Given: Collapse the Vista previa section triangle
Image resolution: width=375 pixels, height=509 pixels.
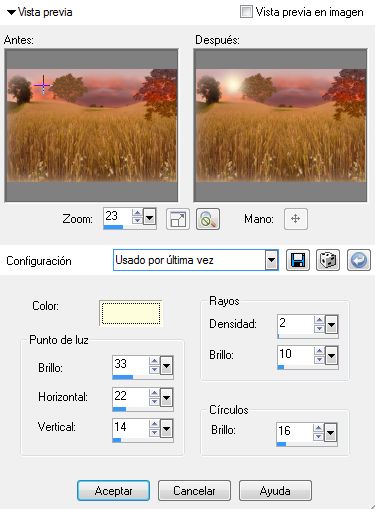Looking at the screenshot, I should coord(11,12).
